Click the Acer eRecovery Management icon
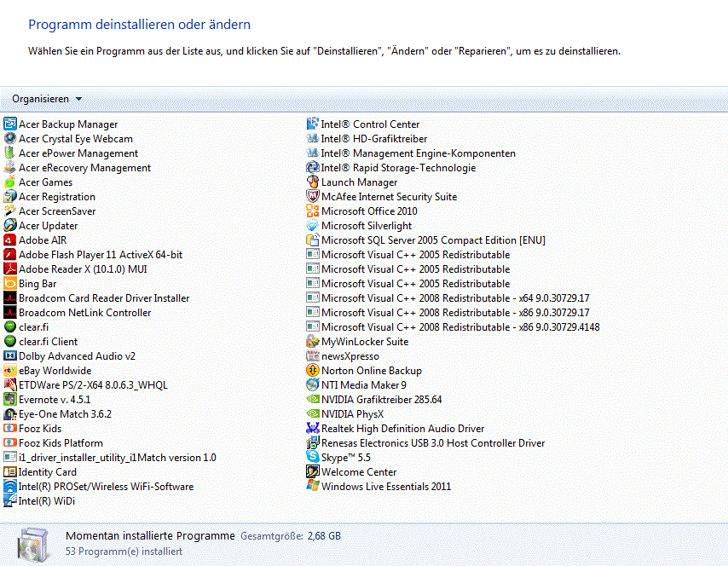 click(9, 167)
